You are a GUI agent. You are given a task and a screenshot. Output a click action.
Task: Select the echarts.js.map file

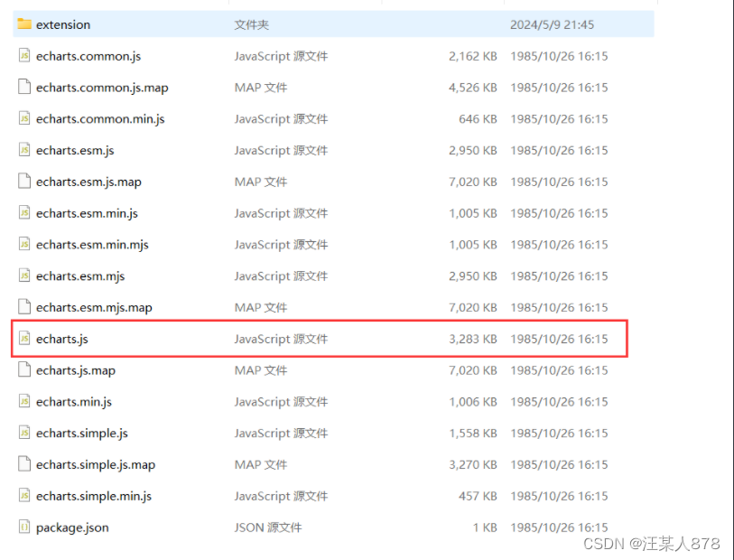coord(75,370)
